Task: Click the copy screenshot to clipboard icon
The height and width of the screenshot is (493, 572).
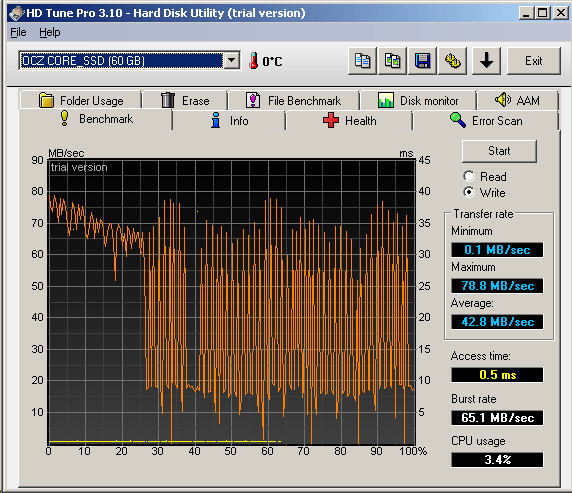Action: [392, 61]
